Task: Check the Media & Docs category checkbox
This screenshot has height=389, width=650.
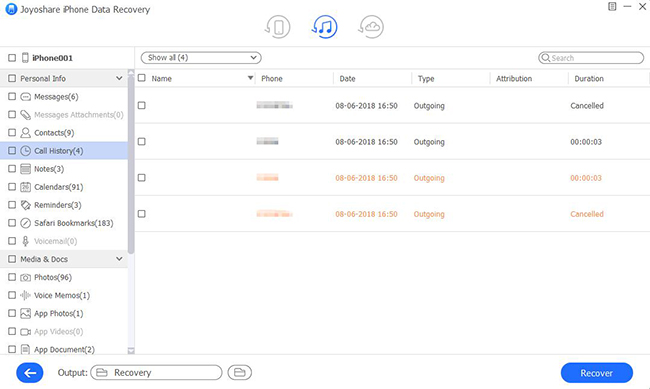Action: pyautogui.click(x=12, y=259)
